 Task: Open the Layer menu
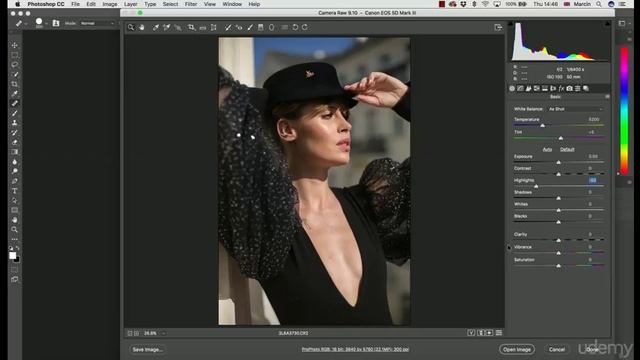click(x=131, y=4)
